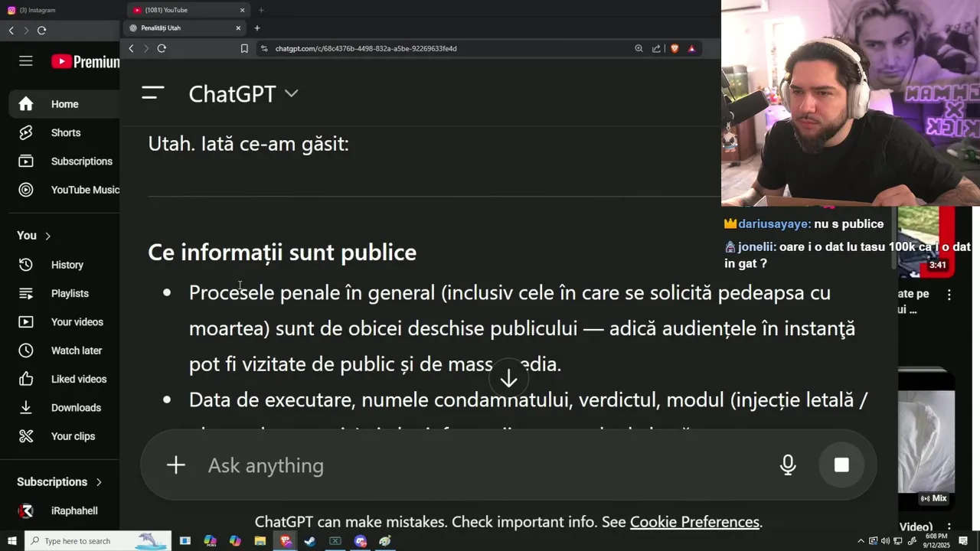Show hidden system tray icons
Viewport: 980px width, 551px height.
point(861,541)
